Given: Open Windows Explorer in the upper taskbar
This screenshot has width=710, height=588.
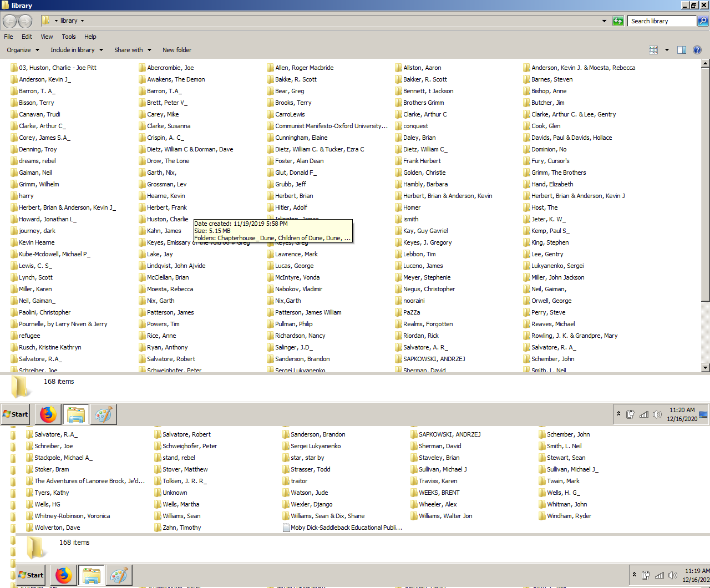Looking at the screenshot, I should 76,414.
